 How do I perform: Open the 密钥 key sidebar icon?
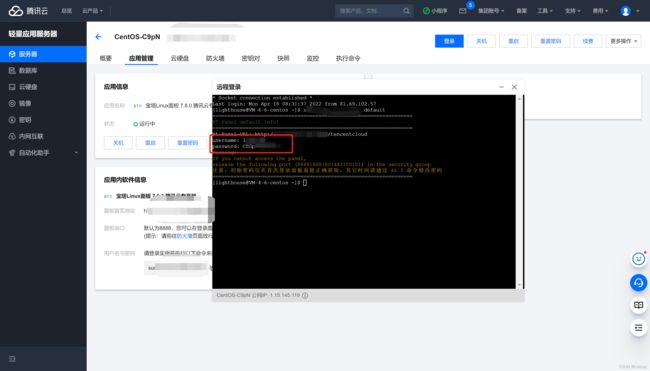pos(12,120)
